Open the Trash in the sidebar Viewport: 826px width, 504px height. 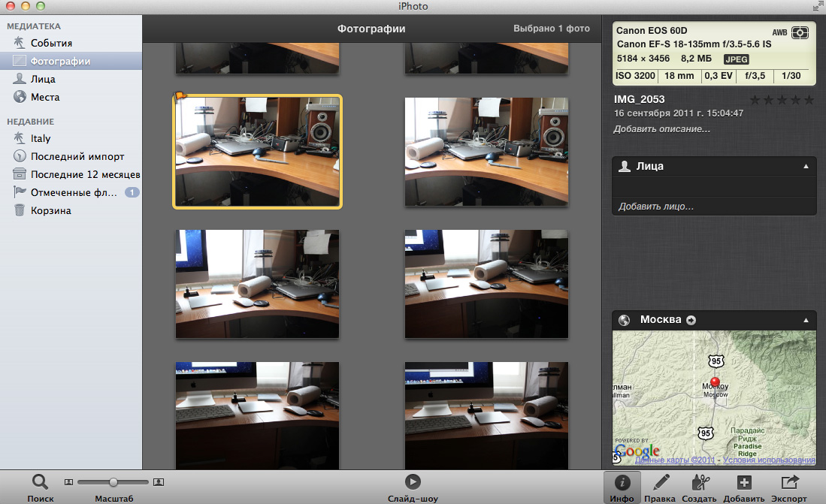coord(50,210)
